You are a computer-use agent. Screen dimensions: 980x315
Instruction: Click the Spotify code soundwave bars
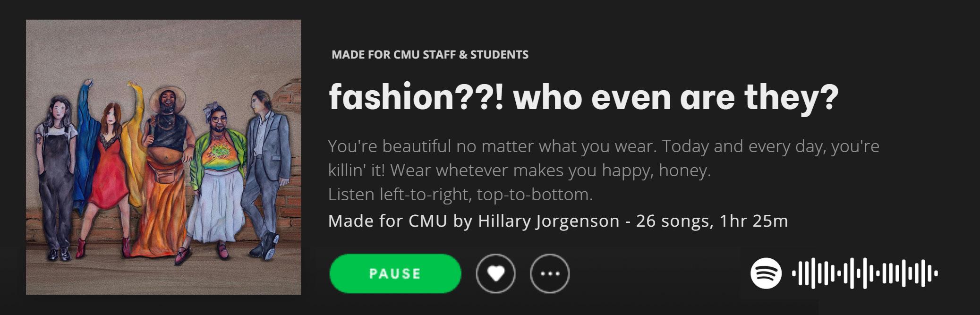(x=865, y=273)
